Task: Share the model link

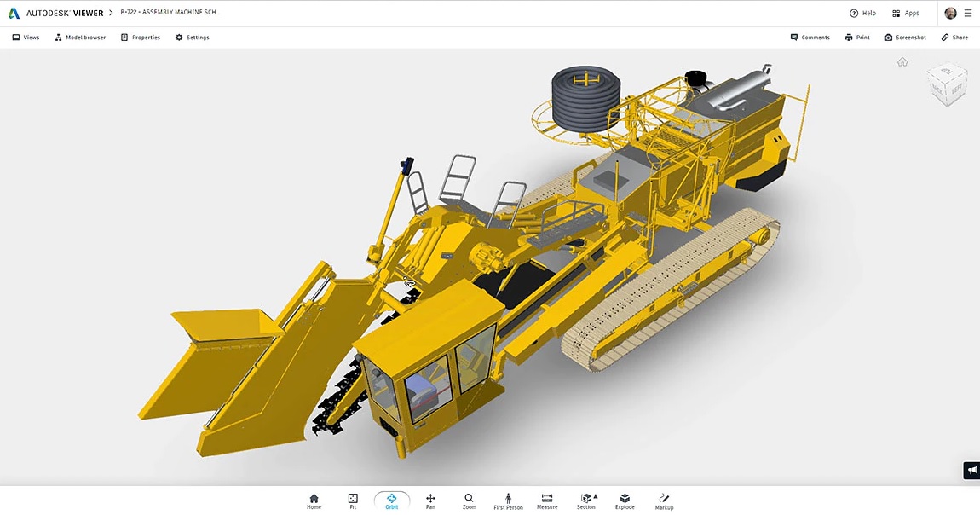Action: coord(954,38)
